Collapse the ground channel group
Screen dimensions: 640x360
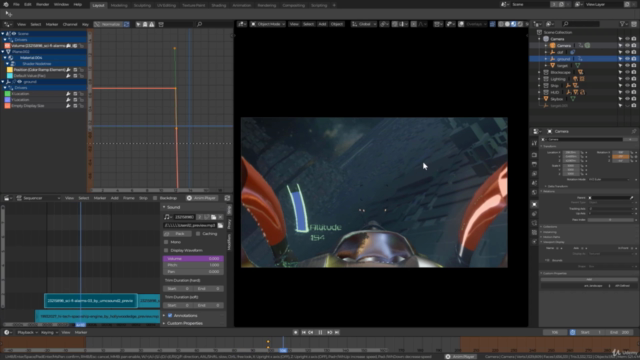click(3, 82)
